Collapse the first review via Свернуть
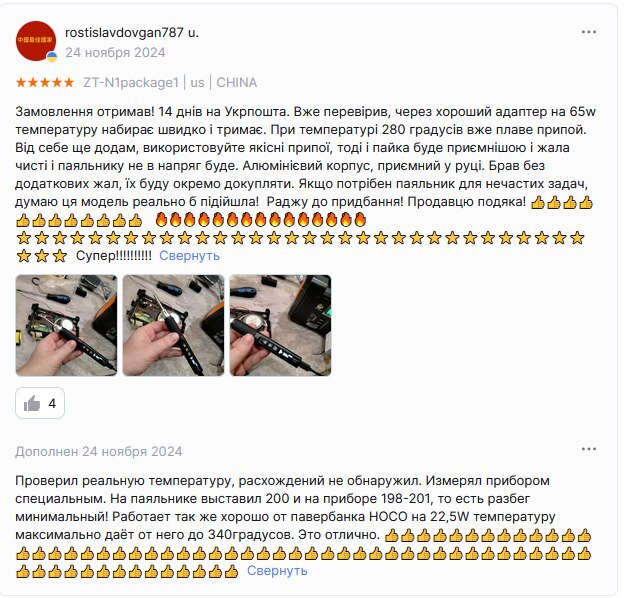 (189, 255)
